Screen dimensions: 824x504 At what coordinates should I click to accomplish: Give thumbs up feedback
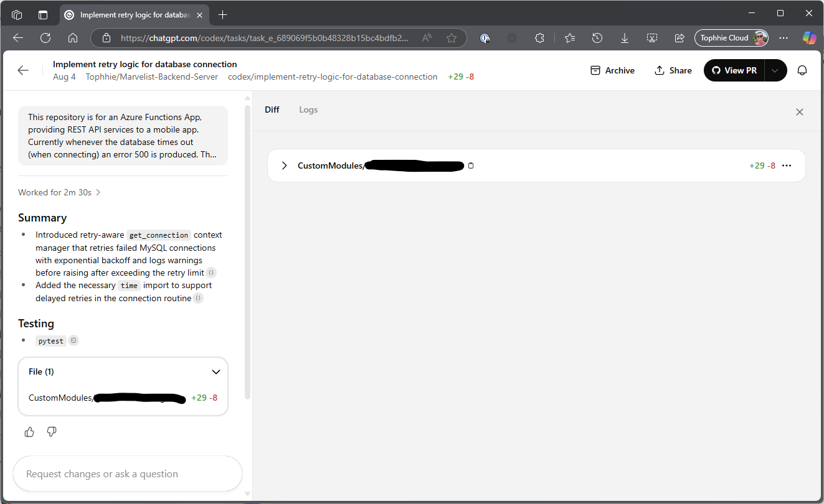click(x=29, y=432)
